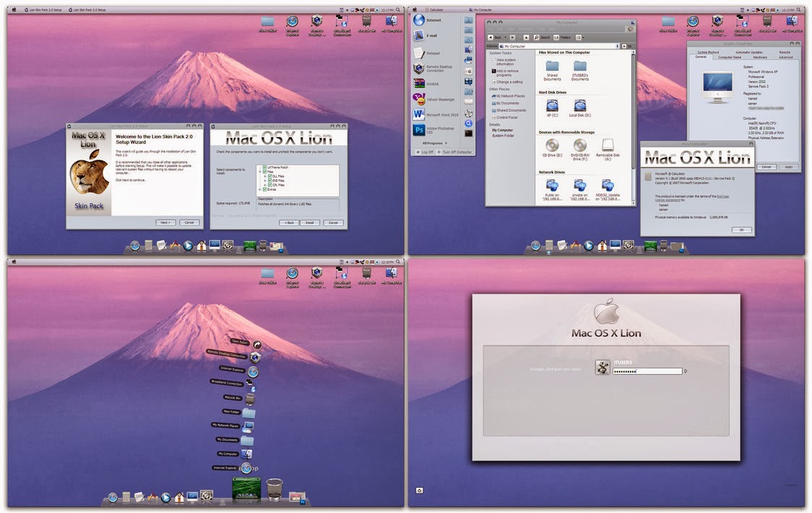The image size is (812, 513).
Task: Uncheck the DLL Files checkbox
Action: tap(269, 176)
